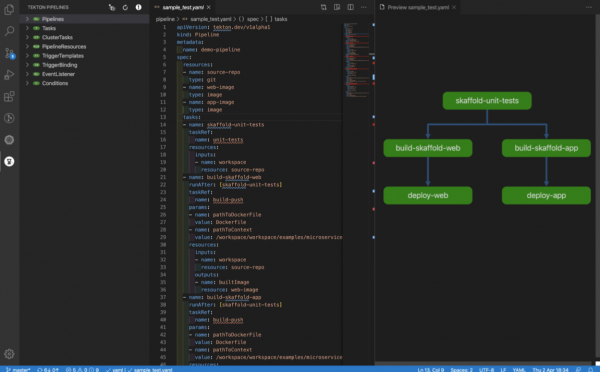Click the deploy-app diagram node
The height and width of the screenshot is (372, 600).
546,196
